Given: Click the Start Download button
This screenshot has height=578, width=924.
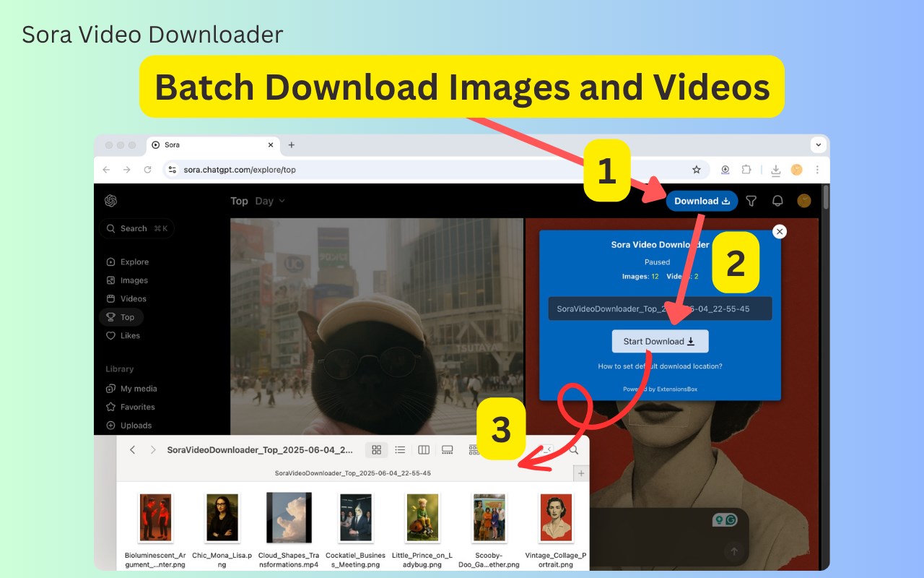Looking at the screenshot, I should (x=661, y=342).
